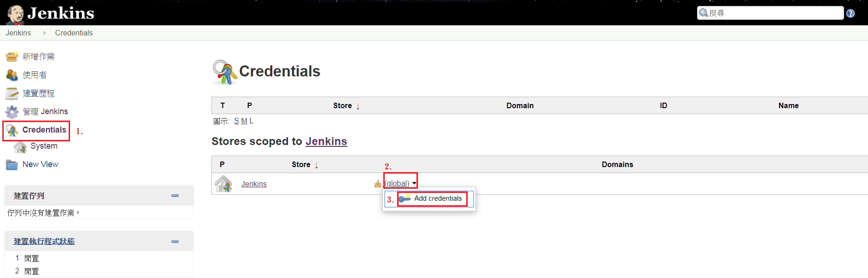This screenshot has width=868, height=278.
Task: Select Credentials in the sidebar
Action: 44,130
